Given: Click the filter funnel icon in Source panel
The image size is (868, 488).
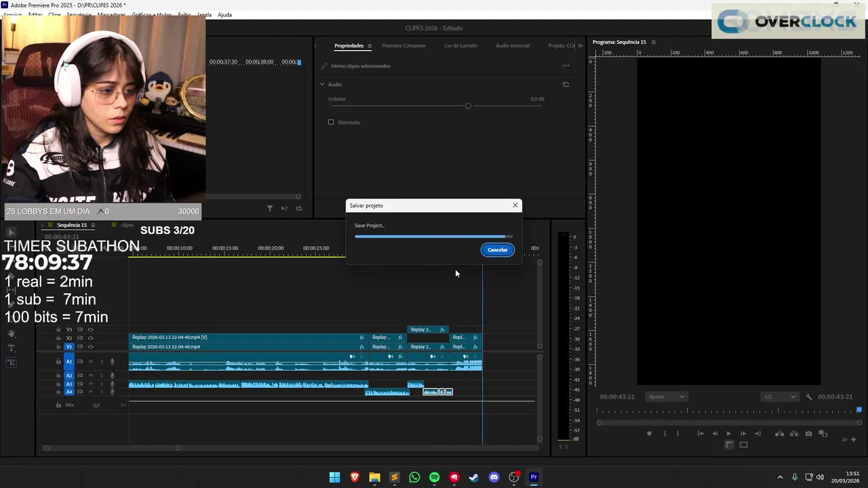Looking at the screenshot, I should click(269, 208).
